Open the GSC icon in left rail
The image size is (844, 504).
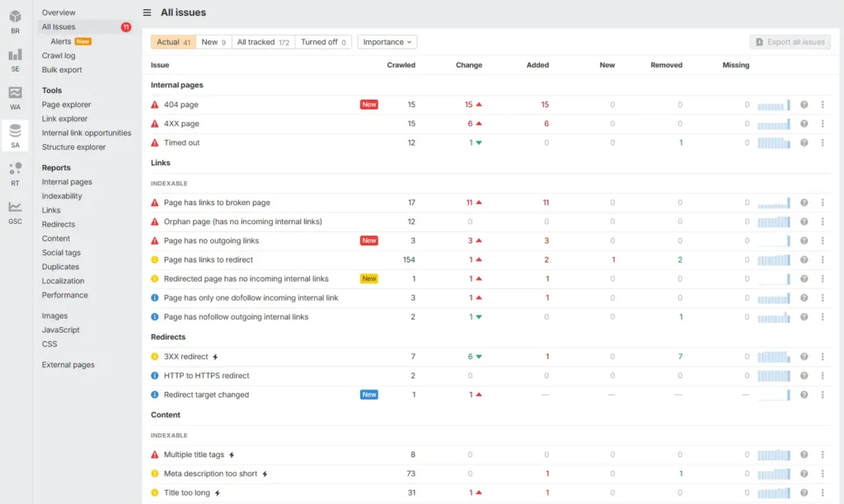click(x=15, y=212)
